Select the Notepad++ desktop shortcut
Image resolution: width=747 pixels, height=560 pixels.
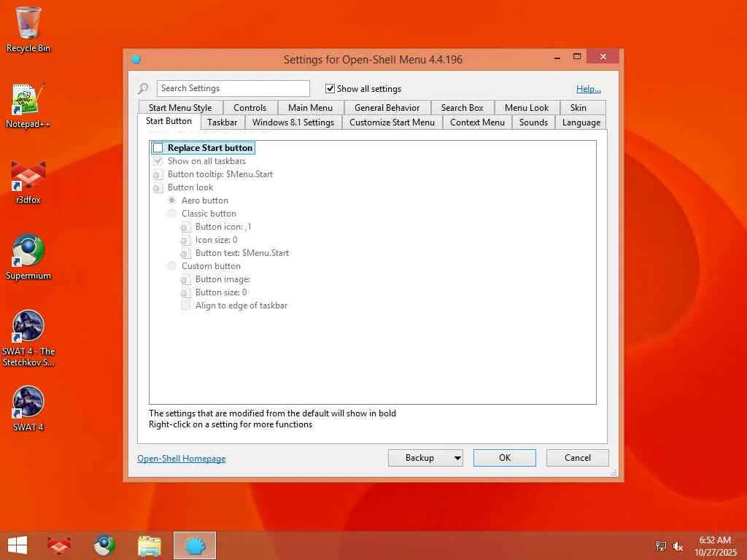[28, 106]
